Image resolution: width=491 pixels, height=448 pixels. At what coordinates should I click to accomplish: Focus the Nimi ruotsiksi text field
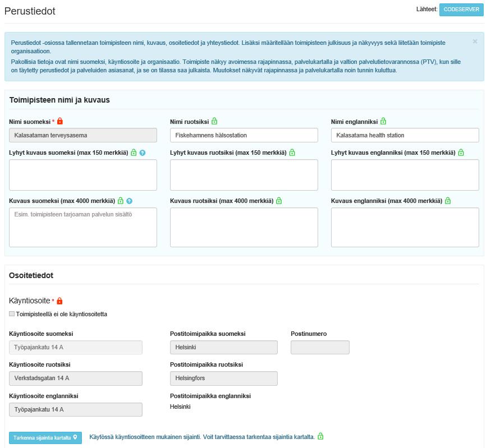pyautogui.click(x=244, y=135)
